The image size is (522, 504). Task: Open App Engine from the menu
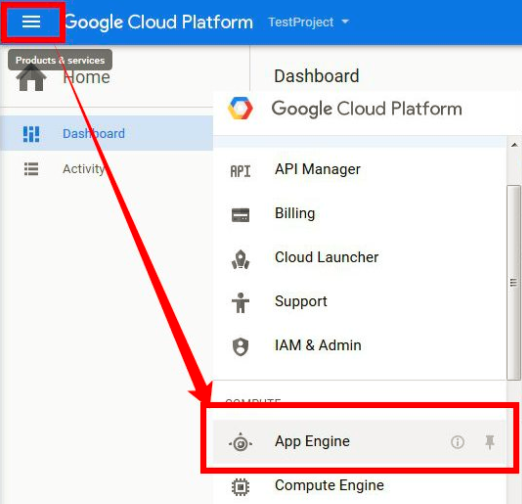359,442
